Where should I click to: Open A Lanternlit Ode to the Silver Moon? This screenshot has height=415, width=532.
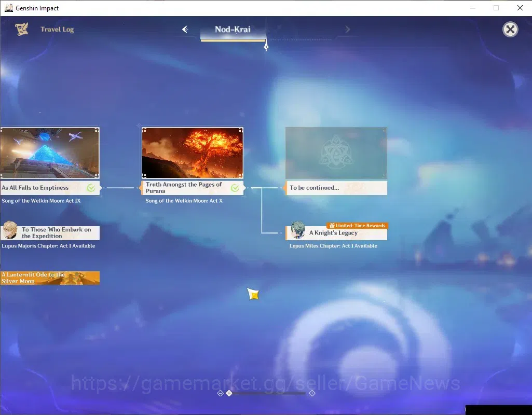point(50,278)
